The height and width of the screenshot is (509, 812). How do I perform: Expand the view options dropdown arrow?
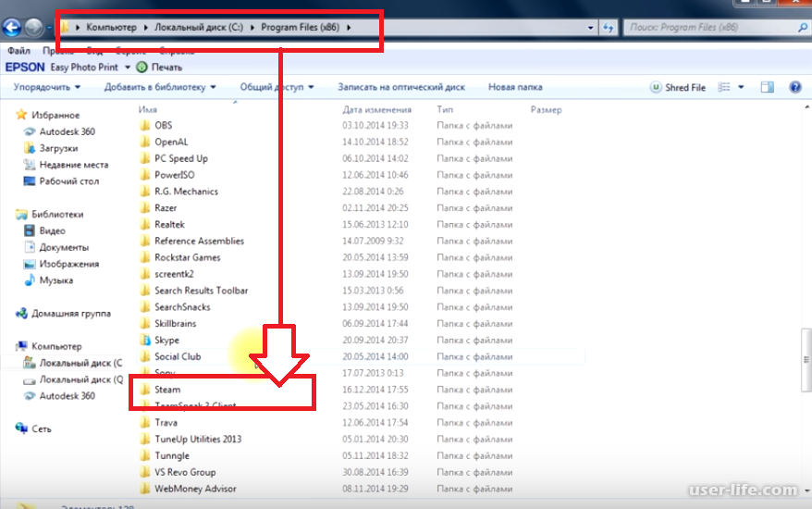pos(741,87)
